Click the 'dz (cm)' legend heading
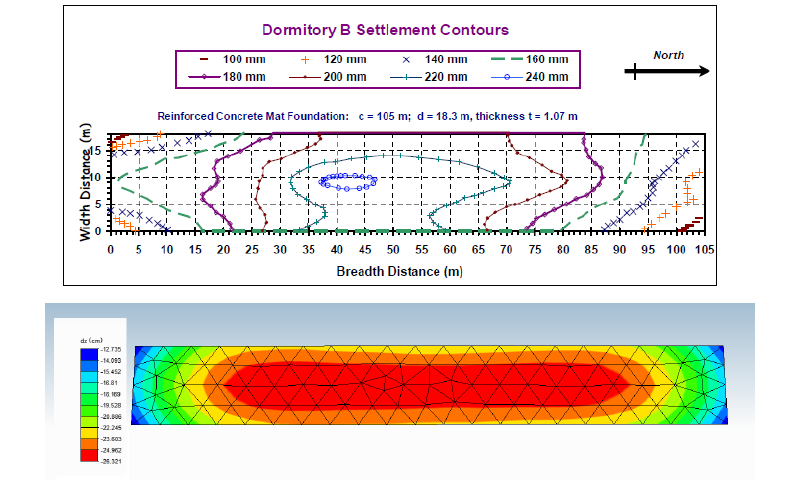800x480 pixels. [x=91, y=340]
